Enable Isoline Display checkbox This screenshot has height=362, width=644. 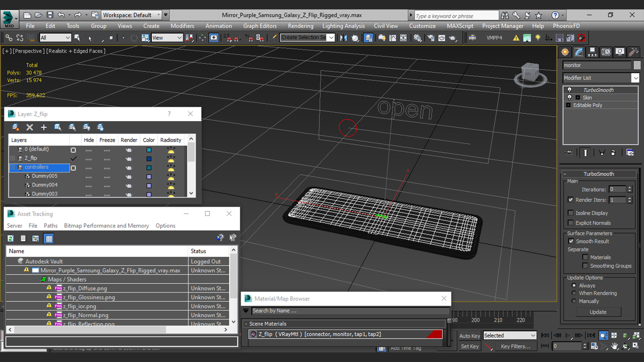coord(571,213)
